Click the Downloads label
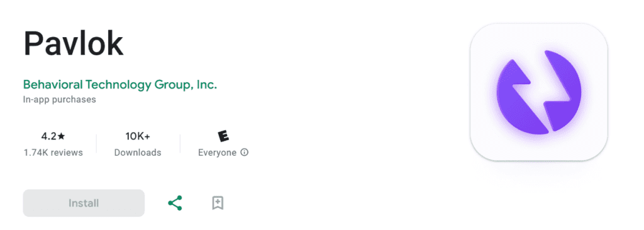This screenshot has width=644, height=230. pyautogui.click(x=138, y=152)
